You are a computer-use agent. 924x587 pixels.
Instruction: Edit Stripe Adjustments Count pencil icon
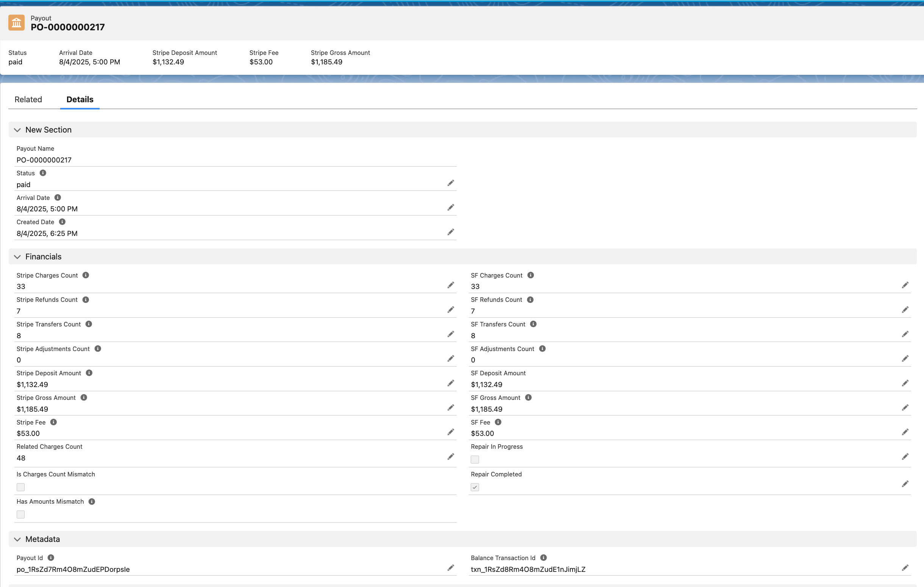click(x=451, y=359)
